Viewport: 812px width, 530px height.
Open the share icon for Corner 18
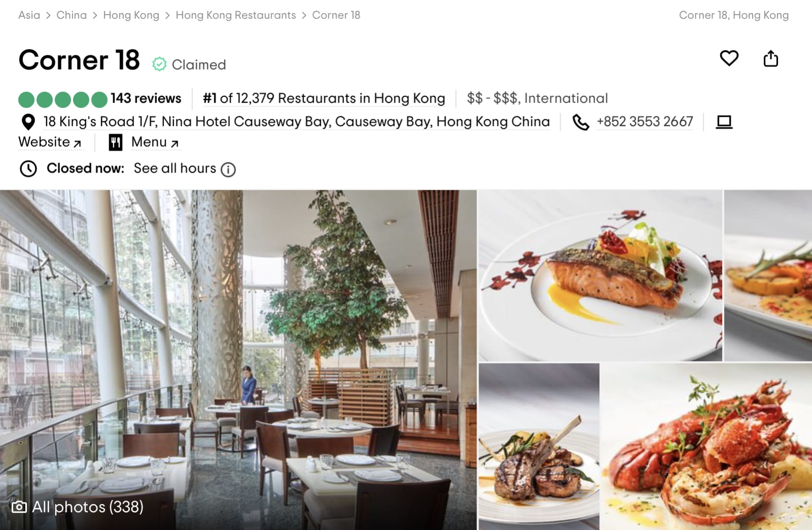(770, 58)
